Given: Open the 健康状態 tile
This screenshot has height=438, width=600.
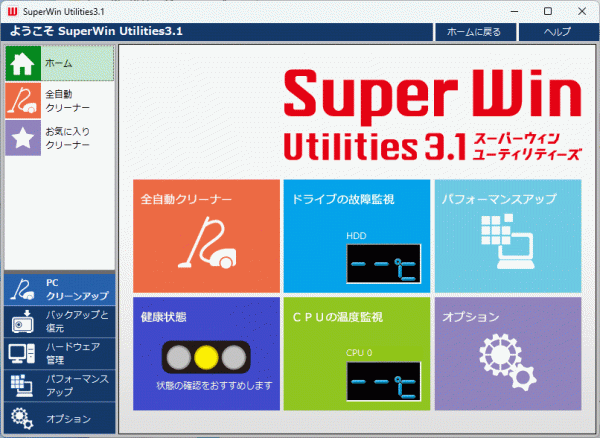Looking at the screenshot, I should [x=207, y=354].
